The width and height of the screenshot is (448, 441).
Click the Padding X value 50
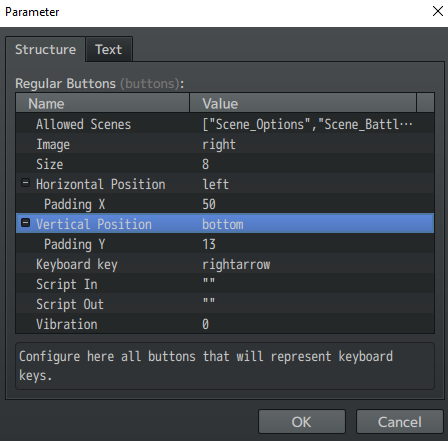[209, 204]
